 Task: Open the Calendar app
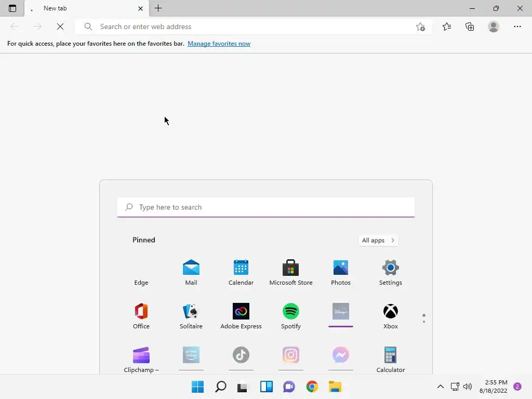pyautogui.click(x=241, y=273)
